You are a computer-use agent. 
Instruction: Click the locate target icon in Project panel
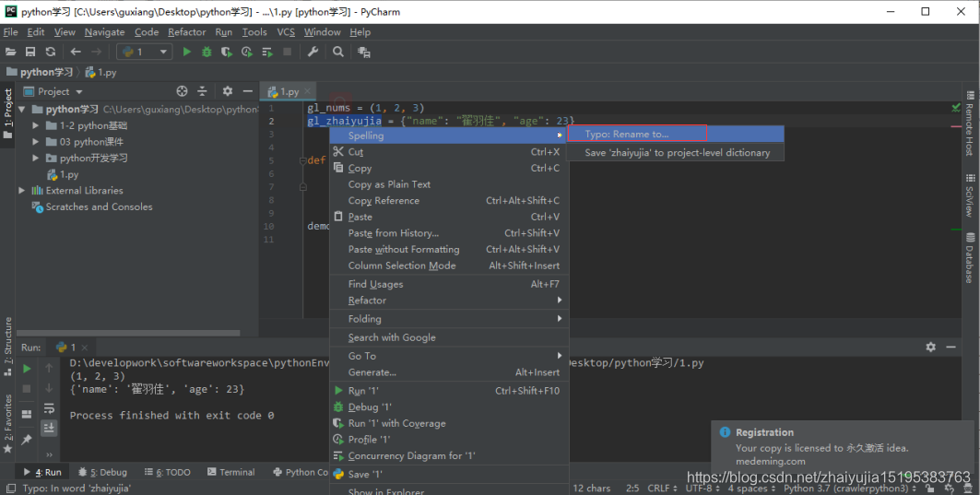click(x=182, y=91)
